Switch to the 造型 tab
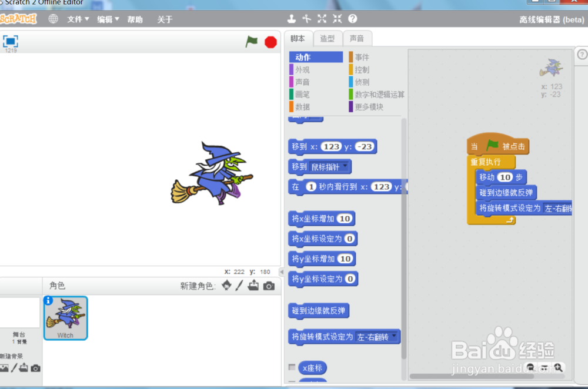The width and height of the screenshot is (588, 389). [328, 38]
